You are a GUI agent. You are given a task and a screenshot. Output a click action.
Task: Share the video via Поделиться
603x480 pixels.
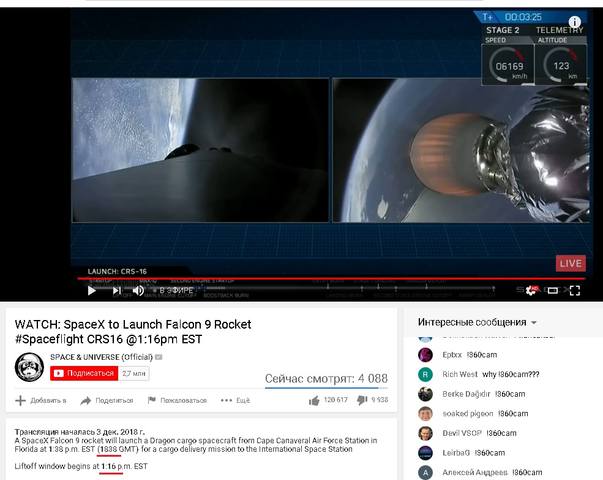(x=107, y=400)
